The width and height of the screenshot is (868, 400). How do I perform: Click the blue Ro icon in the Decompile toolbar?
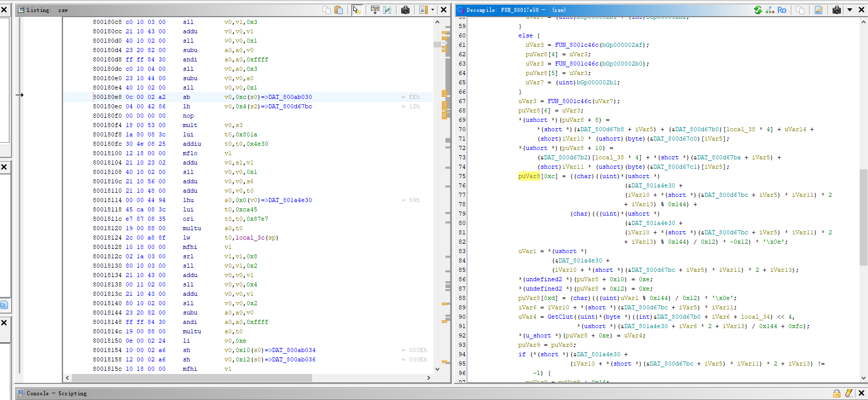point(782,10)
